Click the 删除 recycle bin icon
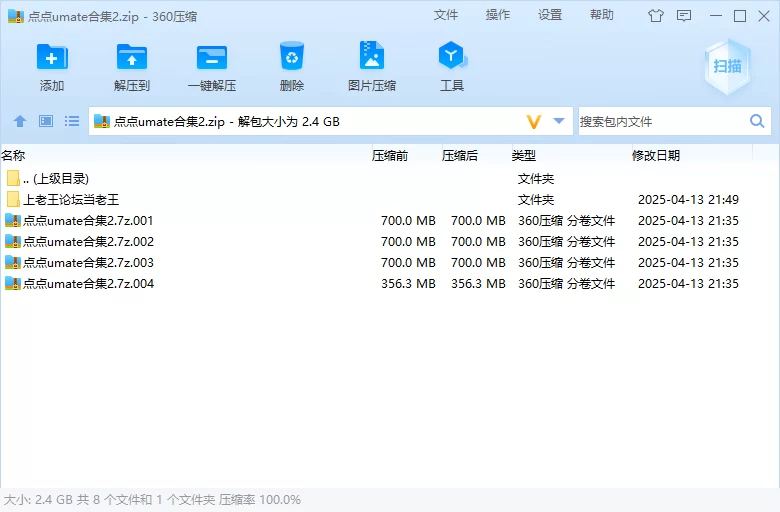780x512 pixels. point(292,56)
